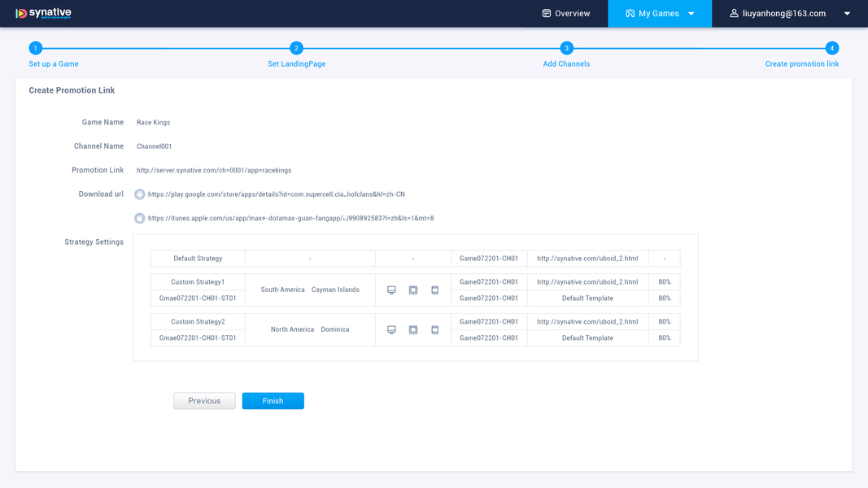
Task: Click Dominica region text
Action: click(x=335, y=329)
